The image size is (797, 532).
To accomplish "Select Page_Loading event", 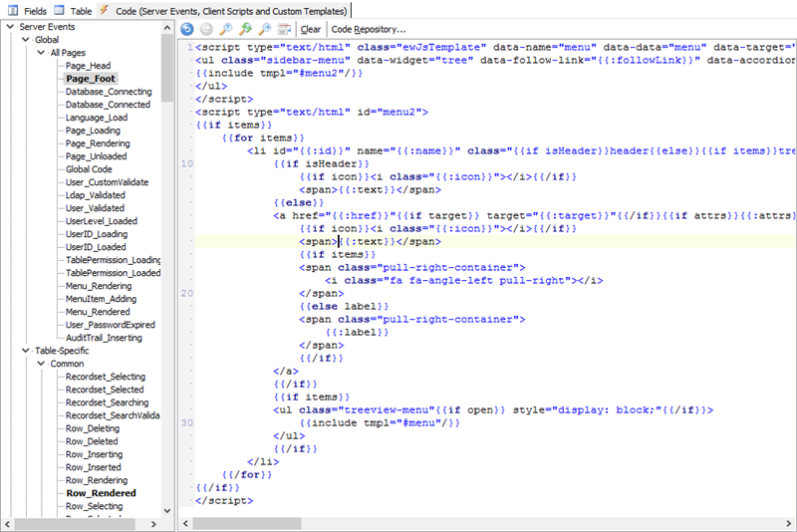I will point(93,131).
